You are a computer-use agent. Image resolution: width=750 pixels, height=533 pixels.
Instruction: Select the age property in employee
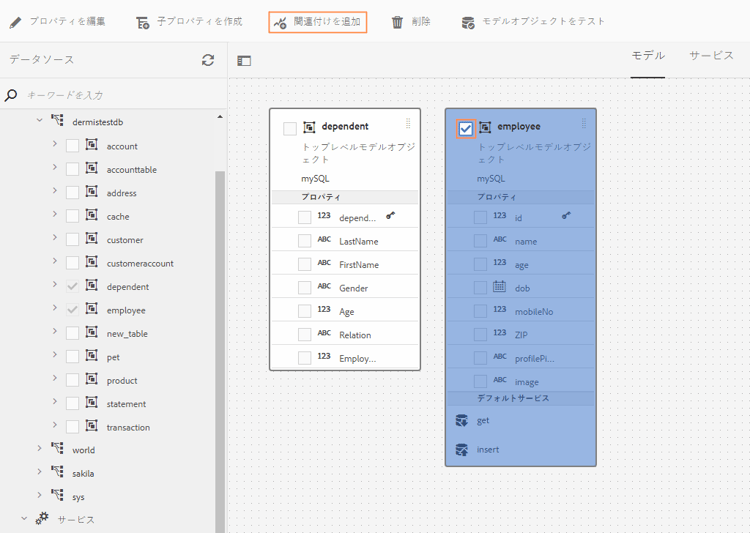pyautogui.click(x=520, y=264)
